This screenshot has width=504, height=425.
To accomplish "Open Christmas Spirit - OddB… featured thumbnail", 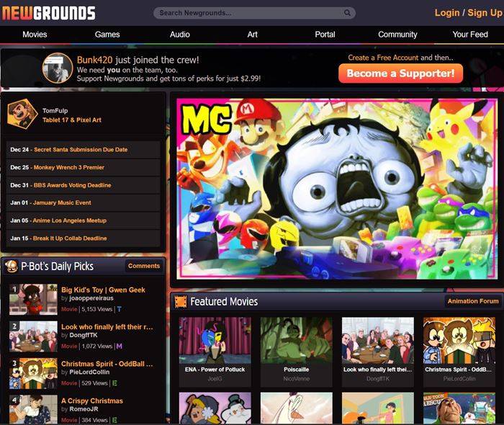I will coord(459,341).
